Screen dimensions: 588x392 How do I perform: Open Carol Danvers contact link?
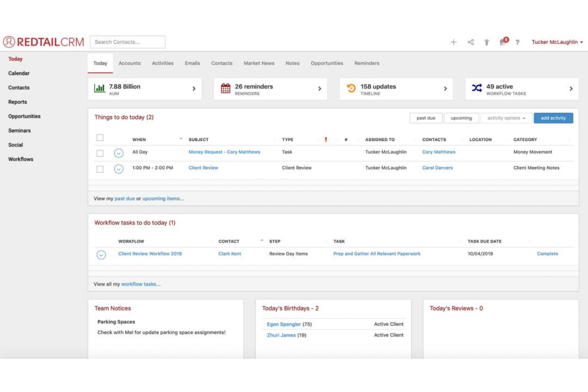click(437, 168)
